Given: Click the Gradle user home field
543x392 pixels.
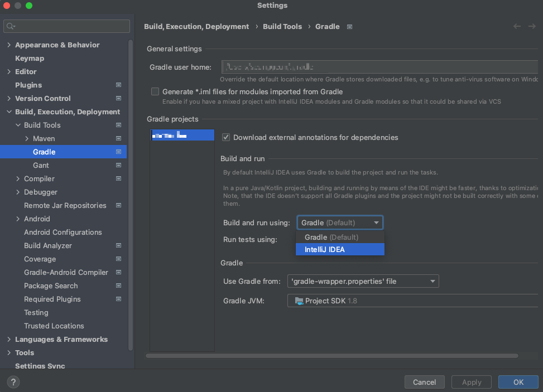Looking at the screenshot, I should (379, 67).
